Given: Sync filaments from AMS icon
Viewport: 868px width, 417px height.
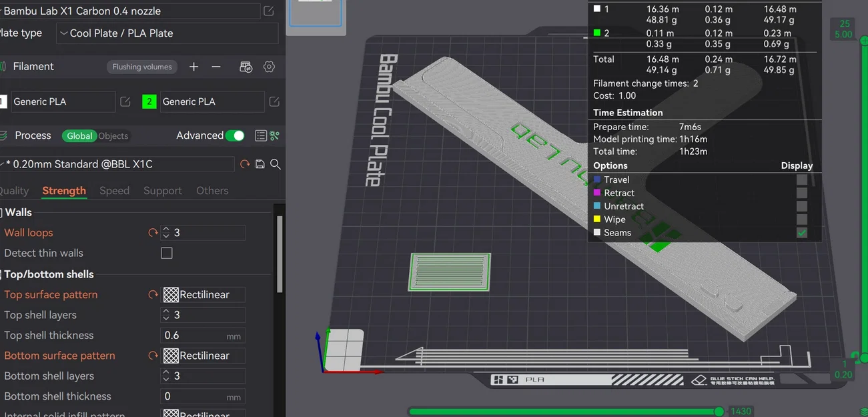Looking at the screenshot, I should click(246, 67).
